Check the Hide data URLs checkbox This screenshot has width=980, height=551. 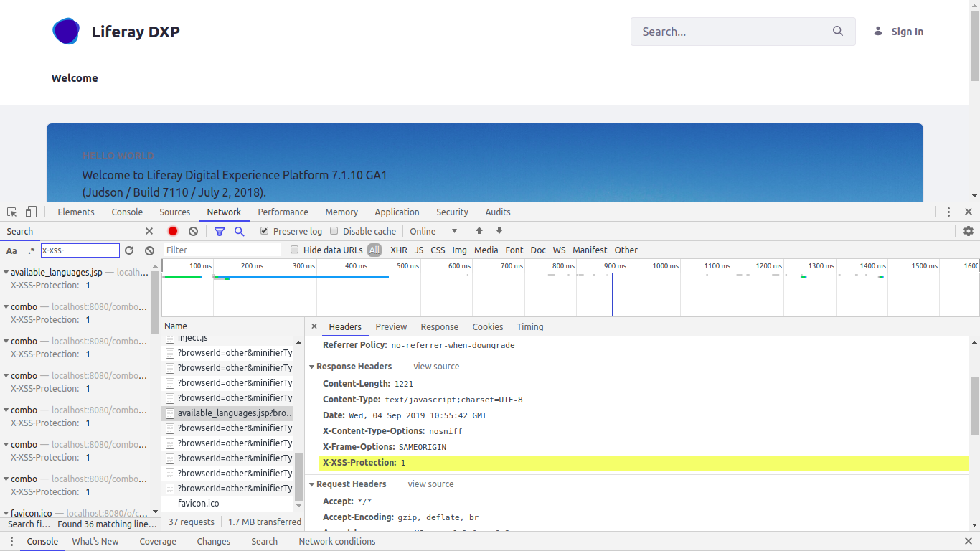click(x=294, y=250)
